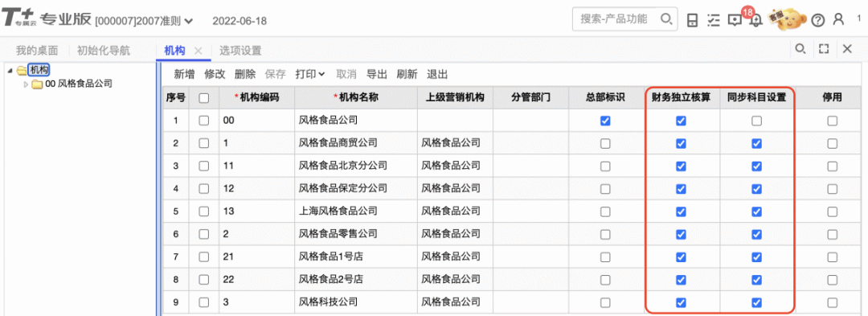
Task: Open the message board icon
Action: click(x=735, y=20)
